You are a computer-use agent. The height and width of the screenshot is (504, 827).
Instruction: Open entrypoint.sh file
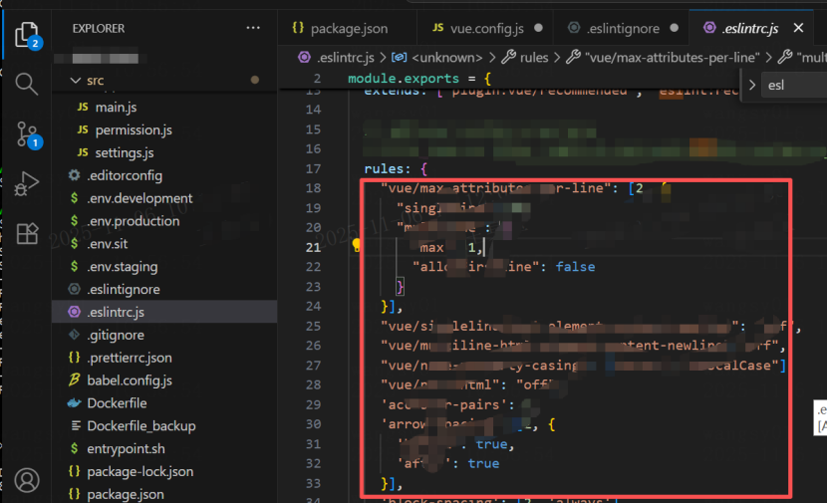(x=126, y=448)
